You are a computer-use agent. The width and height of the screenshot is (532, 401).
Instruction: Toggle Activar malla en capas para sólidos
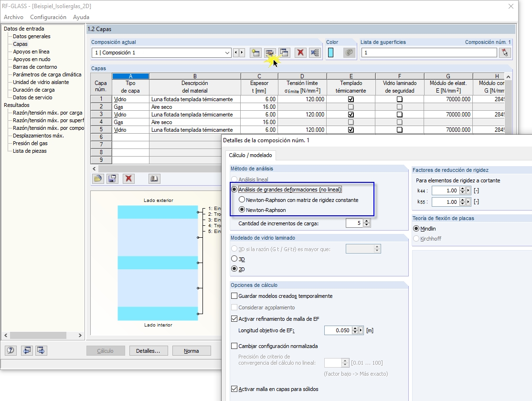tap(234, 389)
